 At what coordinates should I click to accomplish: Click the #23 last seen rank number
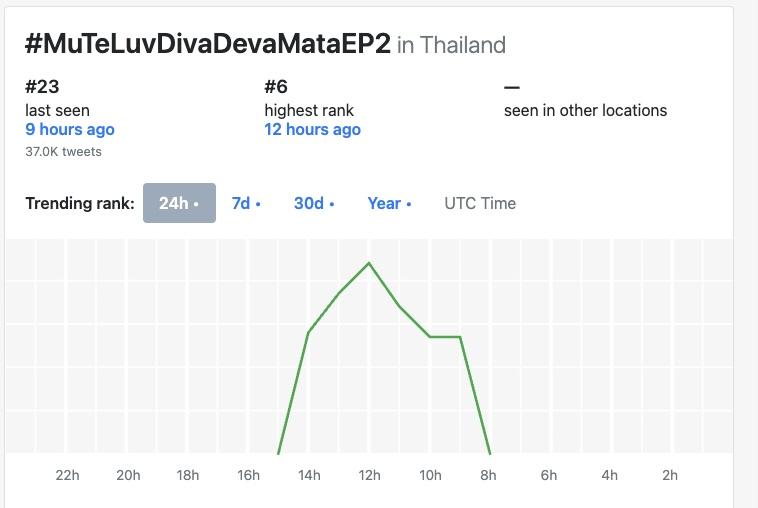pyautogui.click(x=42, y=87)
